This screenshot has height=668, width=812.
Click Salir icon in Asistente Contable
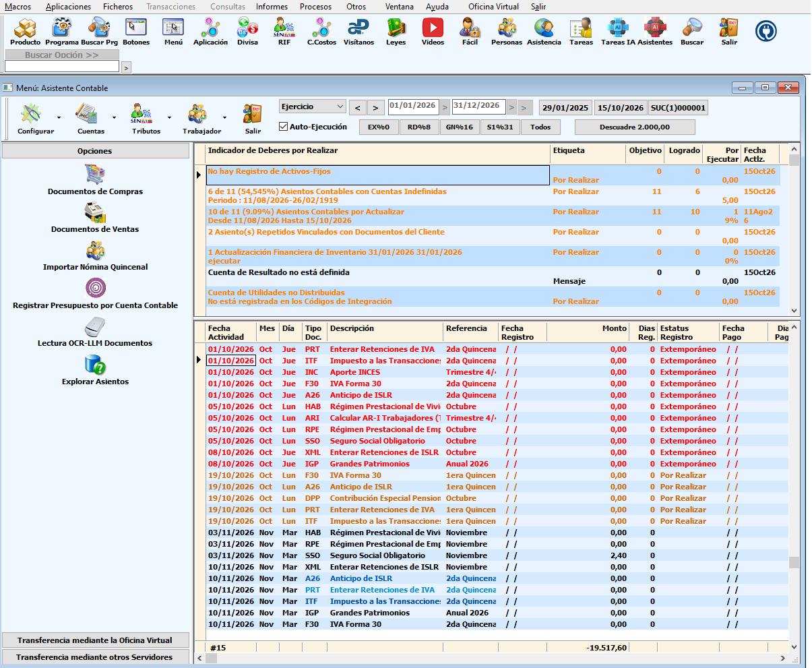253,119
